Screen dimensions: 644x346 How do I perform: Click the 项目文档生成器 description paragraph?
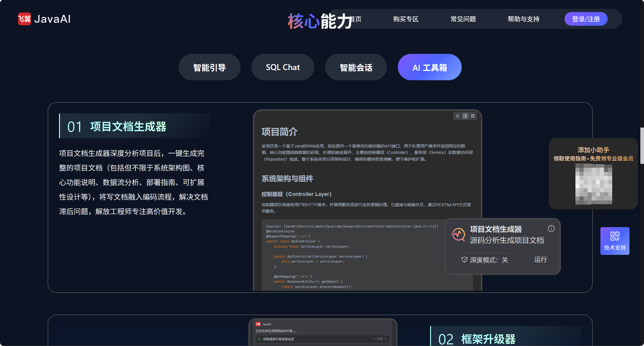[134, 182]
